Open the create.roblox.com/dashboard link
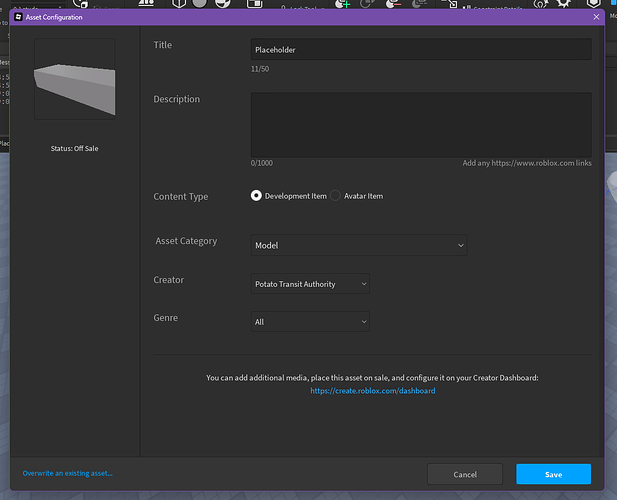Image resolution: width=617 pixels, height=500 pixels. tap(373, 391)
